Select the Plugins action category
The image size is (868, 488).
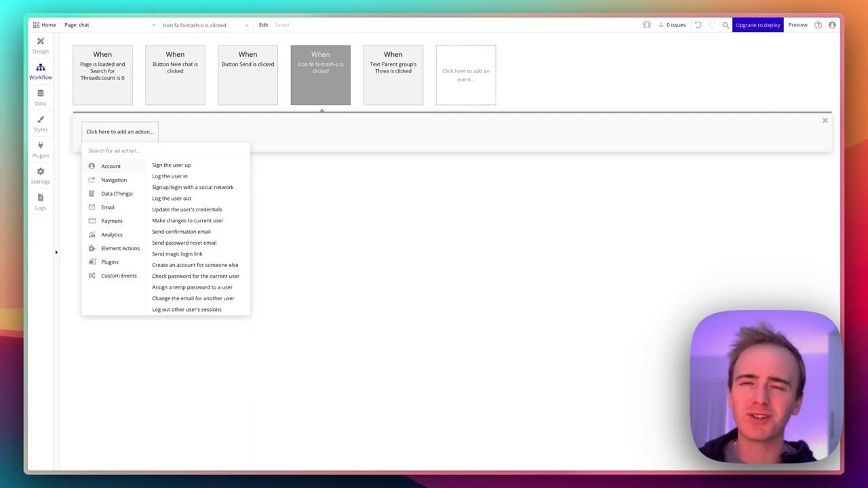coord(114,262)
